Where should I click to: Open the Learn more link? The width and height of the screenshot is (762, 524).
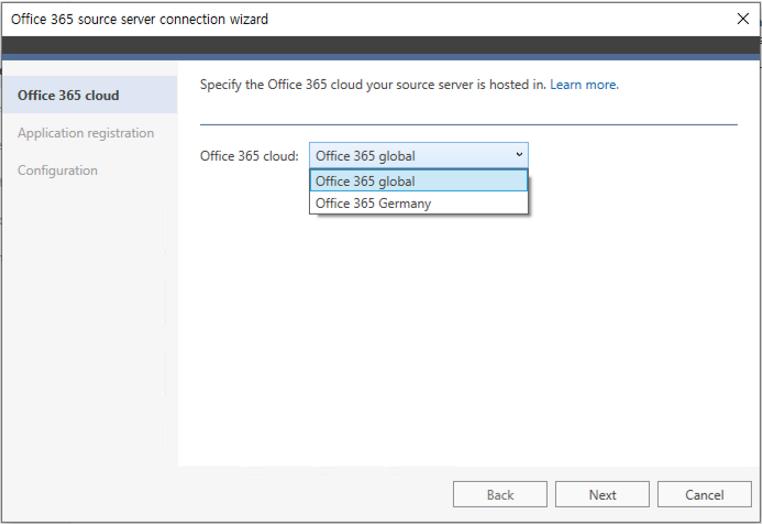584,85
